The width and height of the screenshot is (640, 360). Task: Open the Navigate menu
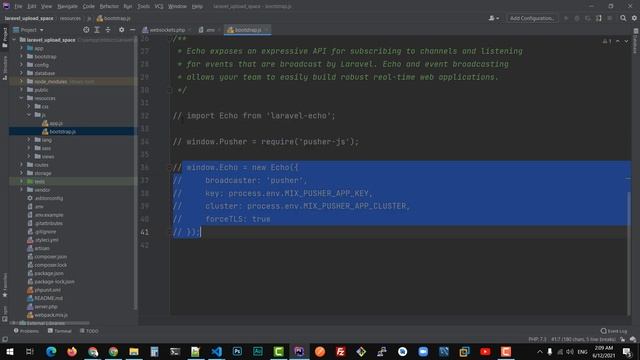67,7
